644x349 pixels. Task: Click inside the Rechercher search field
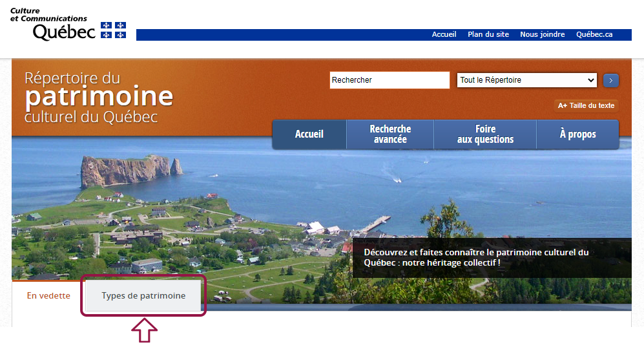coord(389,80)
